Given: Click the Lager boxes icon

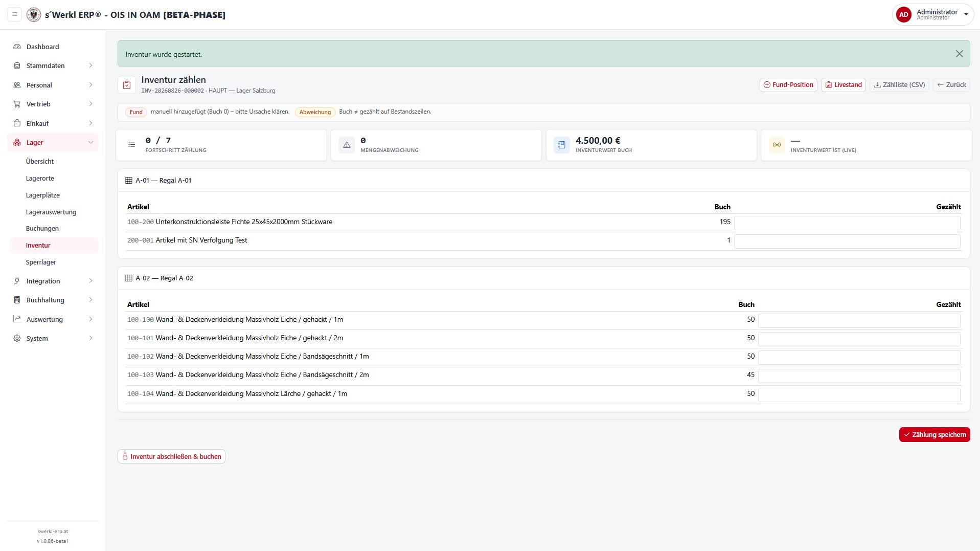Looking at the screenshot, I should 17,142.
